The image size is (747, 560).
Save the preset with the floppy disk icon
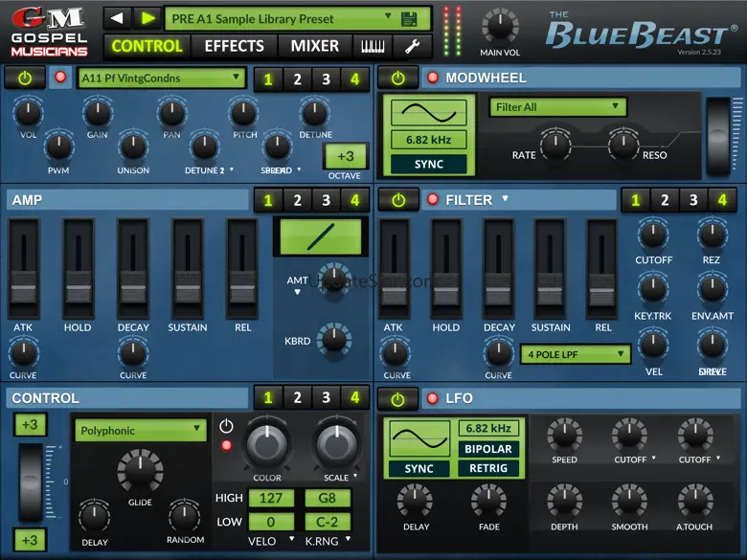pyautogui.click(x=409, y=19)
